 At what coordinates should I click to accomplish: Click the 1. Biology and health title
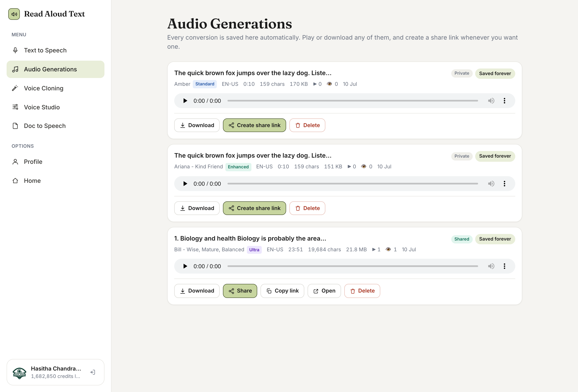coord(250,238)
